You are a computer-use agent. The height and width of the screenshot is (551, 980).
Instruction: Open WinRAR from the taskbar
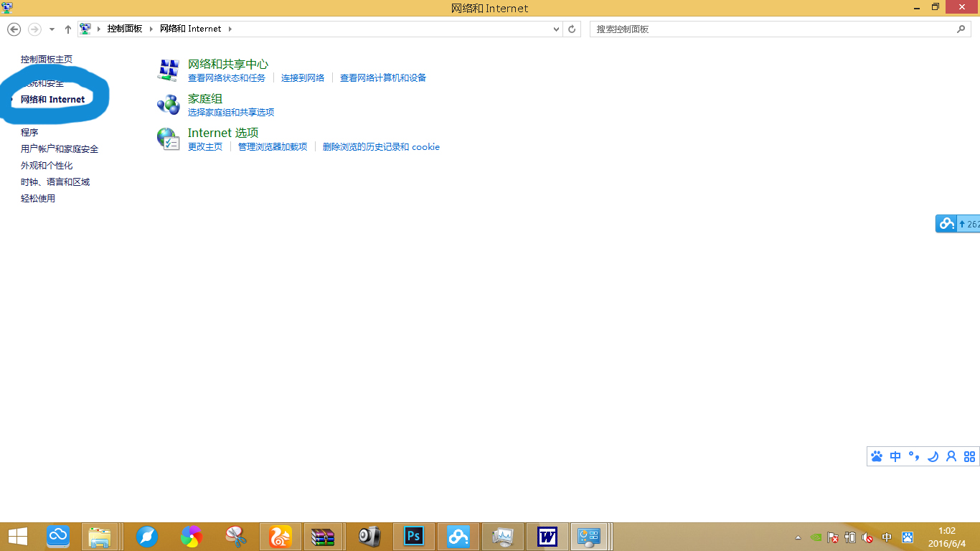click(324, 536)
